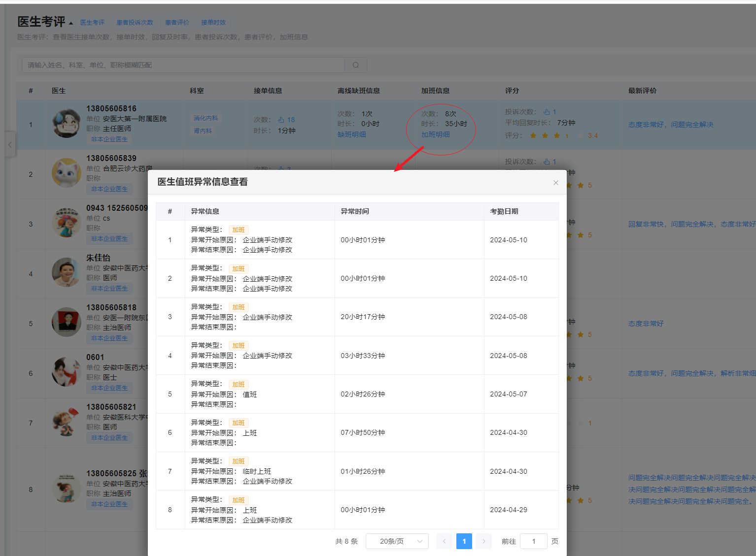756x556 pixels.
Task: Click 01小时26分钟 abnormal time cell
Action: [x=363, y=471]
